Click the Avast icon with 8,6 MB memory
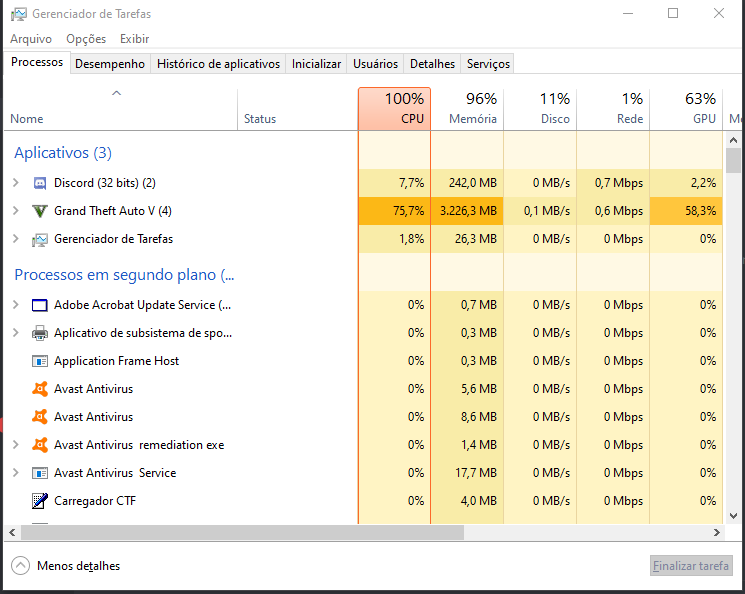Viewport: 745px width, 594px height. (x=40, y=417)
